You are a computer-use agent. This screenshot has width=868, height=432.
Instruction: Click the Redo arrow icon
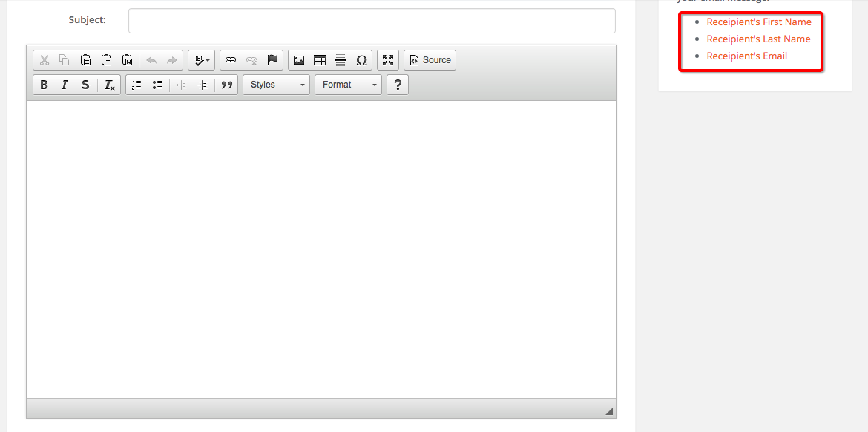pos(172,60)
